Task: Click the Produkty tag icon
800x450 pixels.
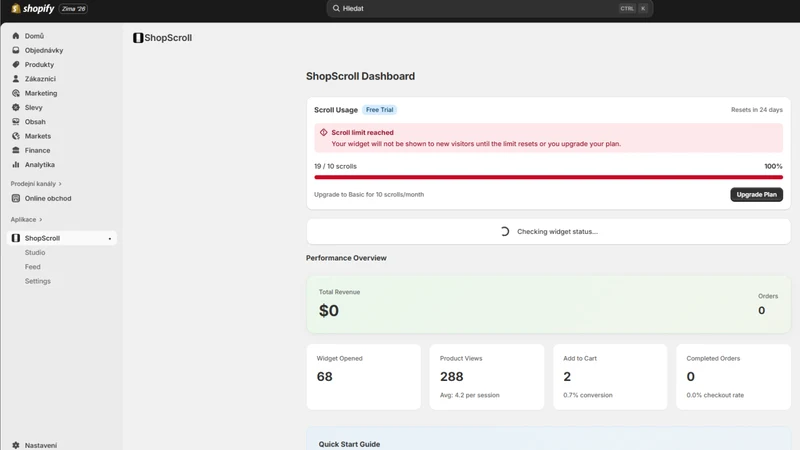Action: pyautogui.click(x=16, y=64)
